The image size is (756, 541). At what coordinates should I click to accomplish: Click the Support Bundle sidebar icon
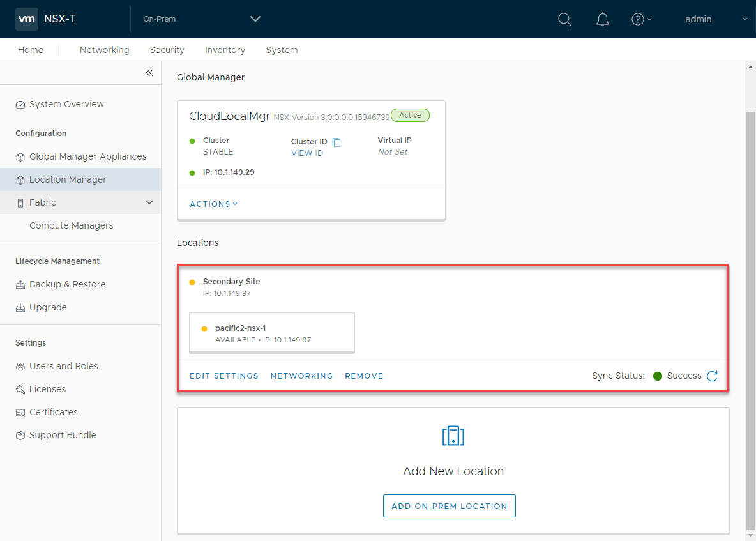(20, 435)
